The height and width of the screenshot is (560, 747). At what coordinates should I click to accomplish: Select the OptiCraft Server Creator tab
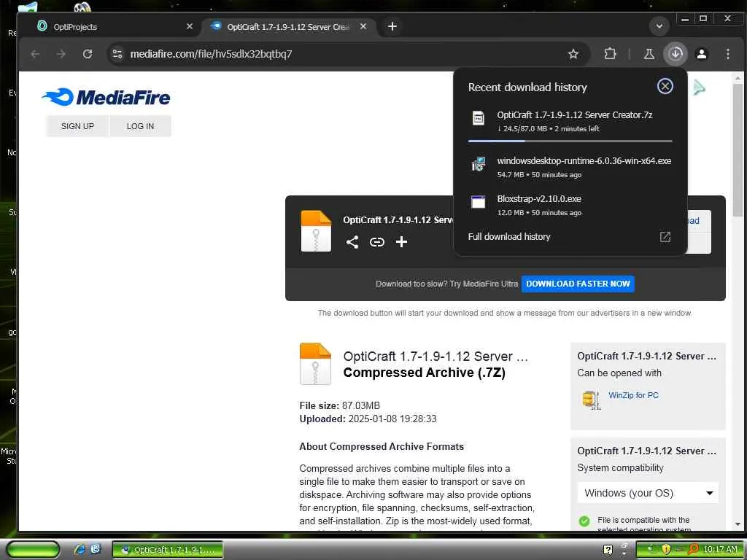click(x=289, y=27)
